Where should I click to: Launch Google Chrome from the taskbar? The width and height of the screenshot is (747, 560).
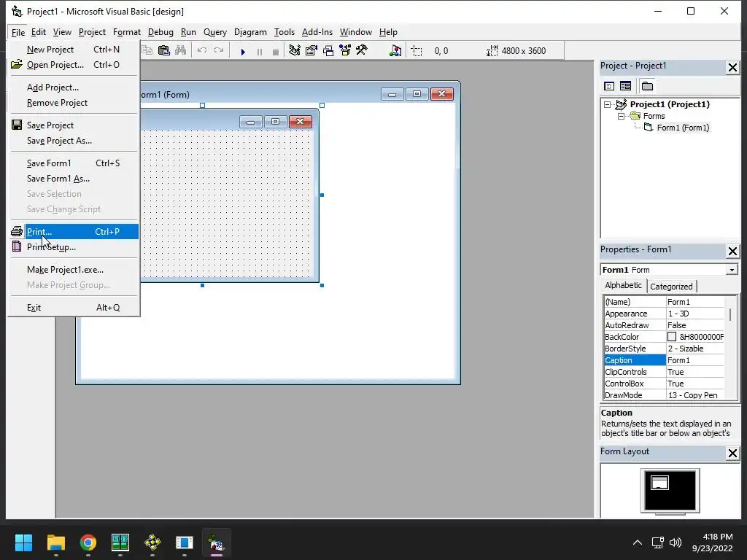(88, 542)
